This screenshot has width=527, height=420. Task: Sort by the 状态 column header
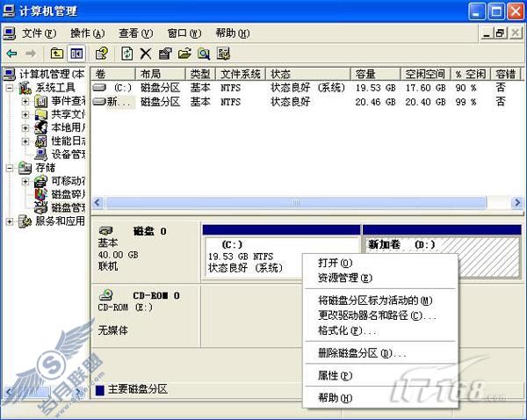(x=308, y=74)
